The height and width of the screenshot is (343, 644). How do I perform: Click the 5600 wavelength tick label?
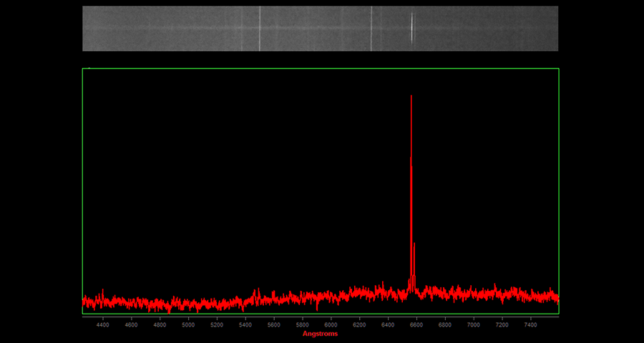pos(274,324)
